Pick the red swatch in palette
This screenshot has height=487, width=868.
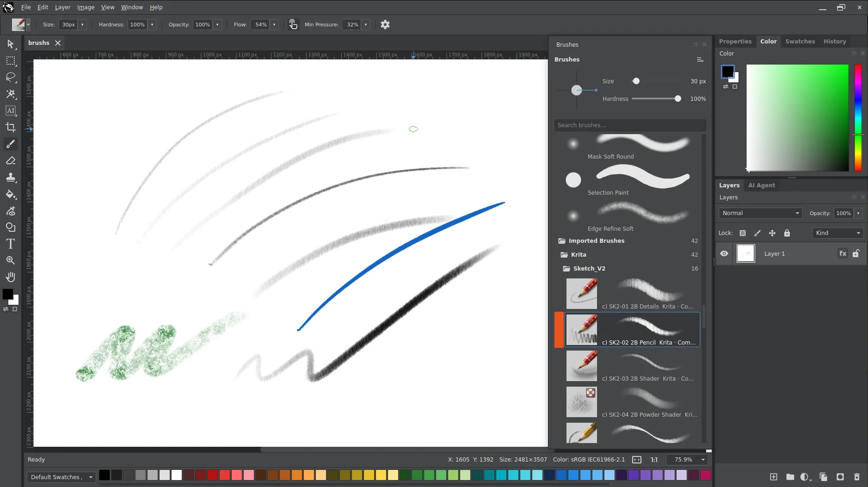point(213,475)
